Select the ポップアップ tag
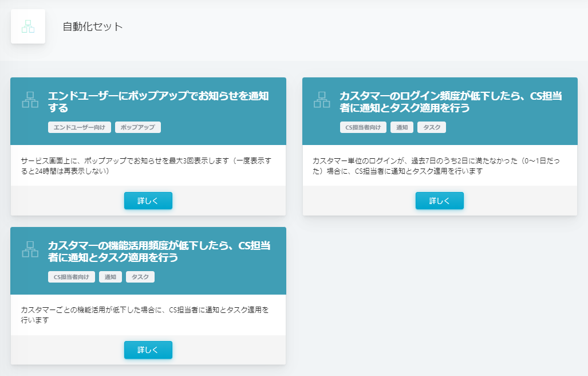This screenshot has width=588, height=376. pyautogui.click(x=138, y=127)
